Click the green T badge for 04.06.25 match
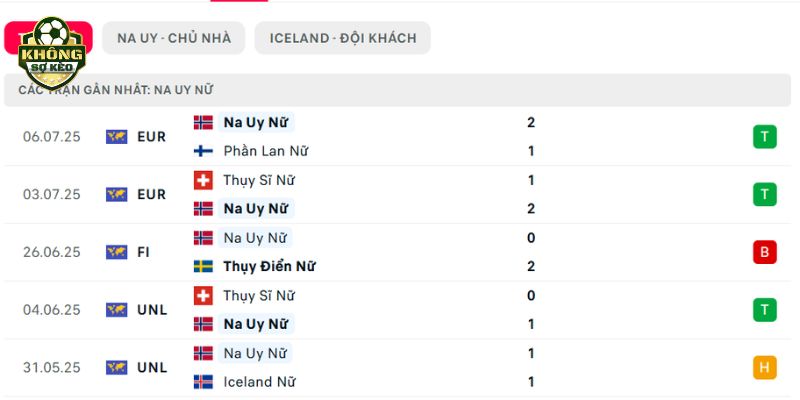This screenshot has height=400, width=800. [764, 310]
